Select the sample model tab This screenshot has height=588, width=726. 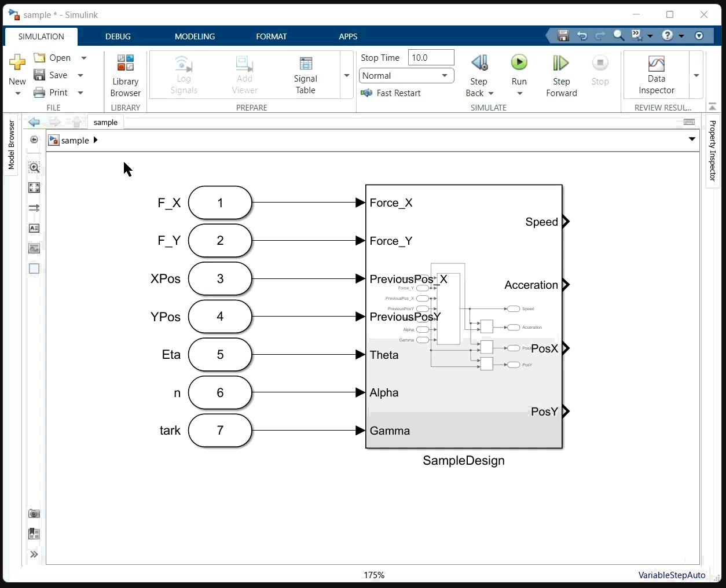105,122
